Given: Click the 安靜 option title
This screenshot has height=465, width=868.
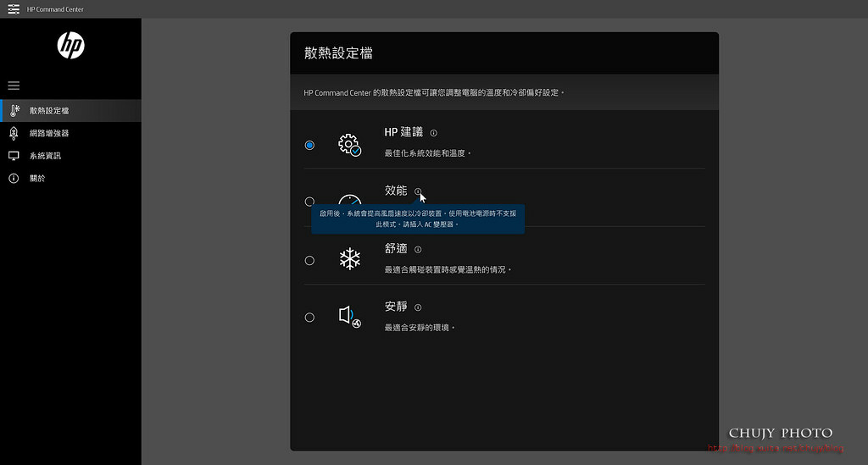Looking at the screenshot, I should point(396,307).
